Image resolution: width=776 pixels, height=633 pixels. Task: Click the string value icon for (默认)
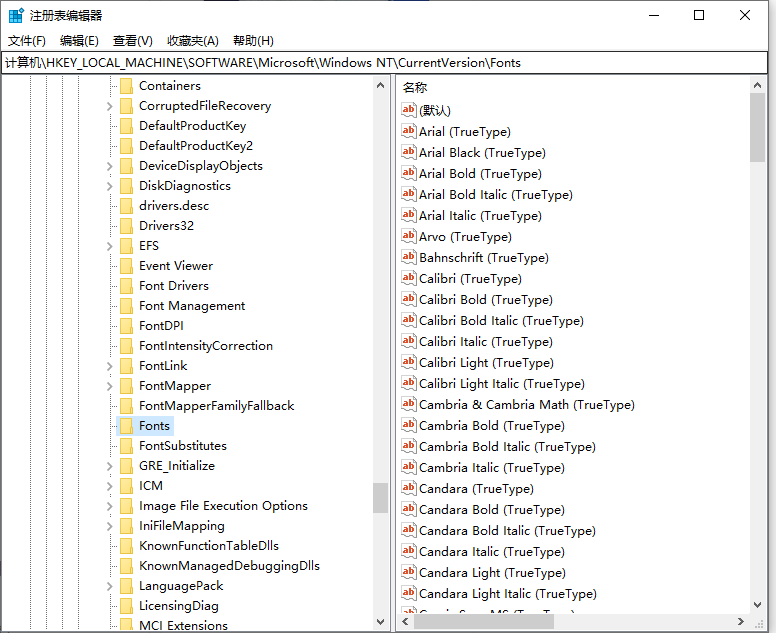point(408,110)
